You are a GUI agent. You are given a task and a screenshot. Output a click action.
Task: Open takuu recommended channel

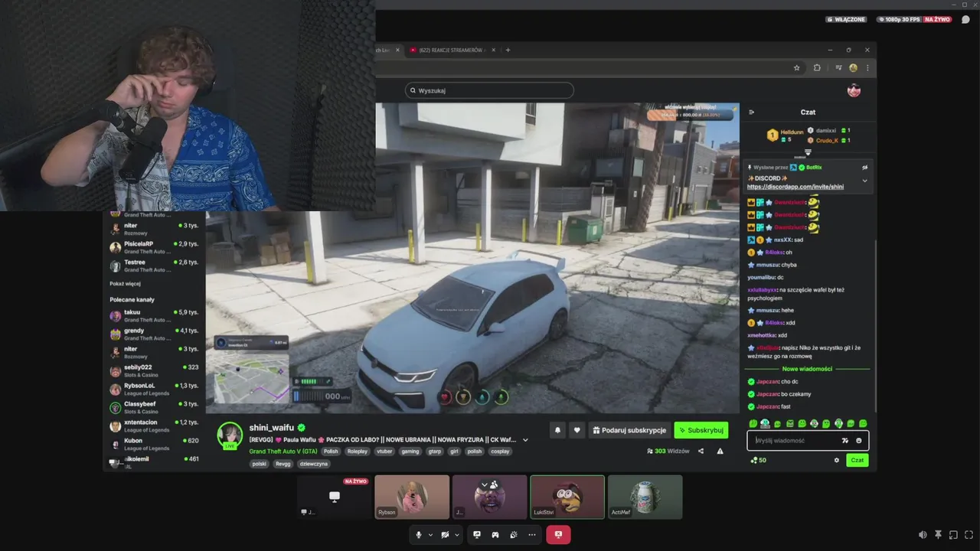[x=154, y=315]
